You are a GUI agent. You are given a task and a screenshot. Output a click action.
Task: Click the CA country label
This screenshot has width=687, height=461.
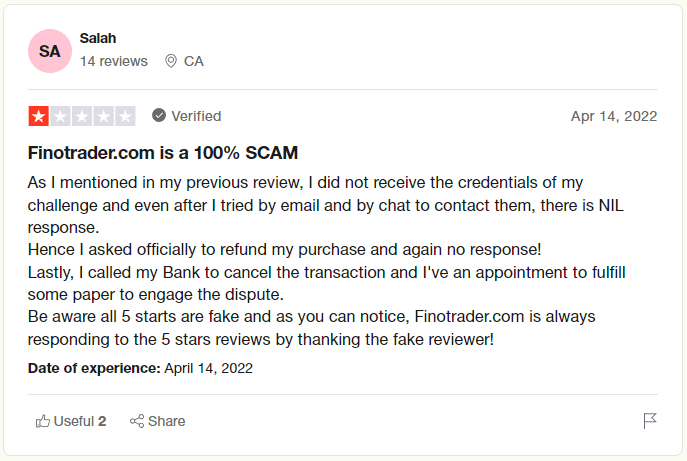pyautogui.click(x=194, y=61)
